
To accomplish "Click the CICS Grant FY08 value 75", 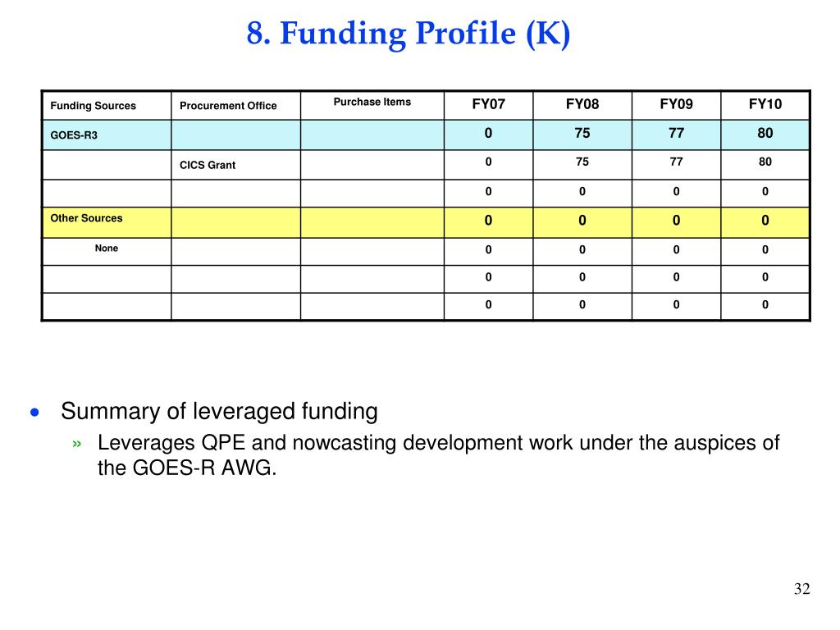I will point(582,162).
